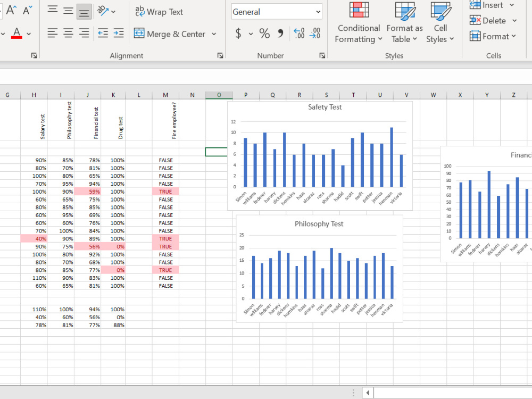Apply the red font color A button
532x399 pixels.
(x=16, y=33)
